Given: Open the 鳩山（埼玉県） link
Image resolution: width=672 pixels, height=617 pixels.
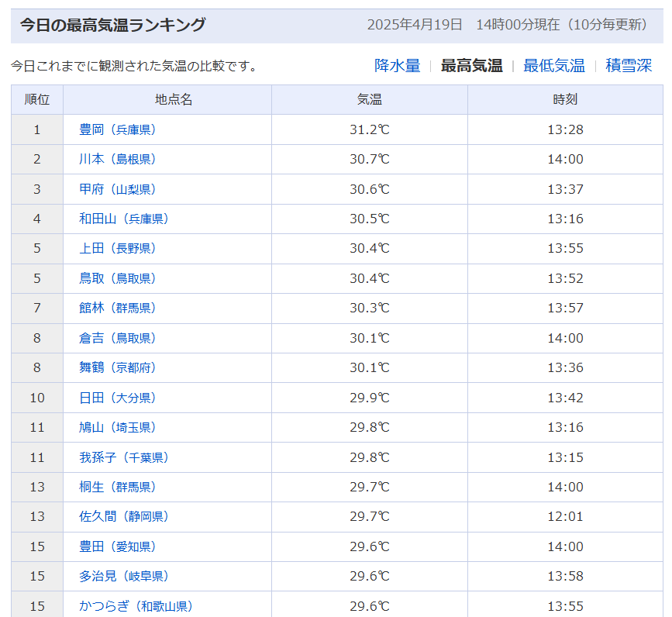Looking at the screenshot, I should coord(117,427).
